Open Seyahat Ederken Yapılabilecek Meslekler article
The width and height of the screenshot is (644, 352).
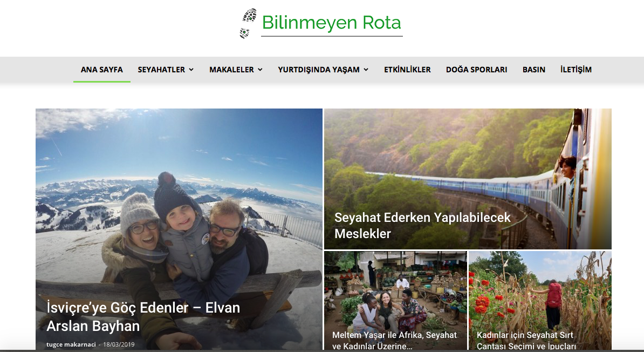point(422,225)
